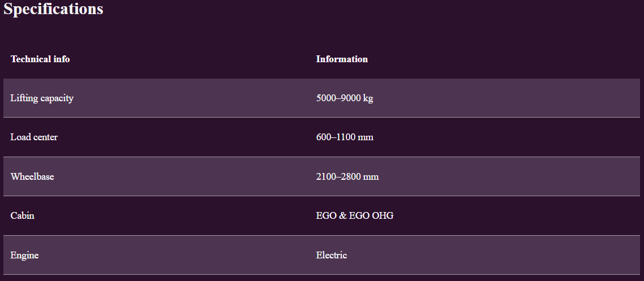Click the mm unit after 600–1100
Image resolution: width=644 pixels, height=281 pixels.
pos(366,137)
